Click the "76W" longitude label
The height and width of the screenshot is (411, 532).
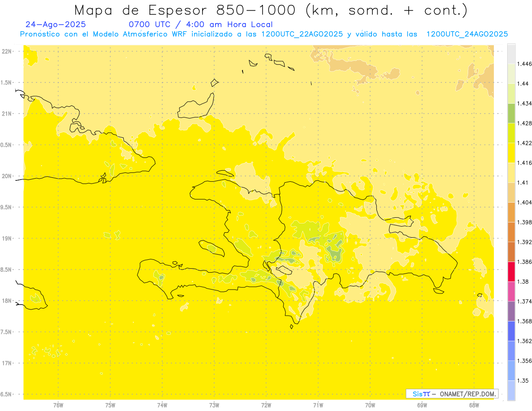(x=58, y=405)
